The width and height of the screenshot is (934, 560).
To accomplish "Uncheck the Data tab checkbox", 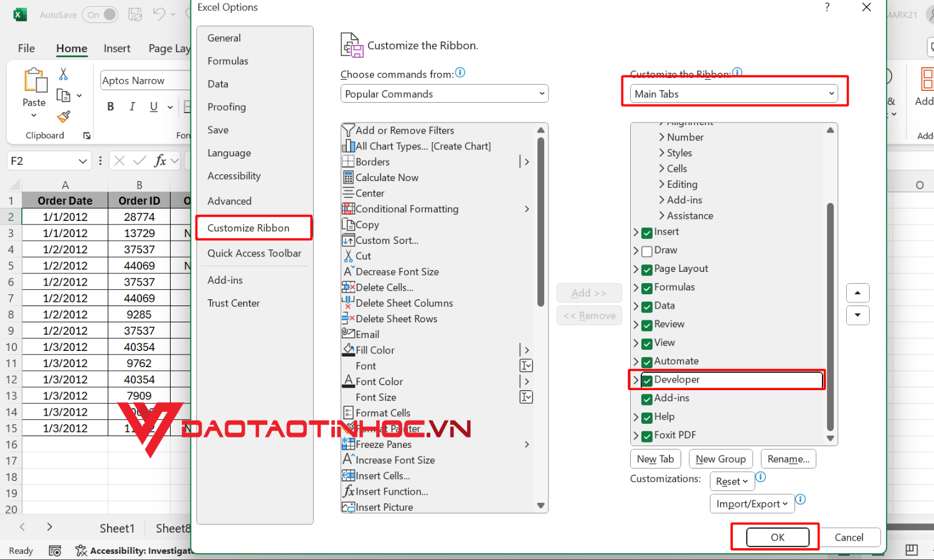I will tap(647, 307).
